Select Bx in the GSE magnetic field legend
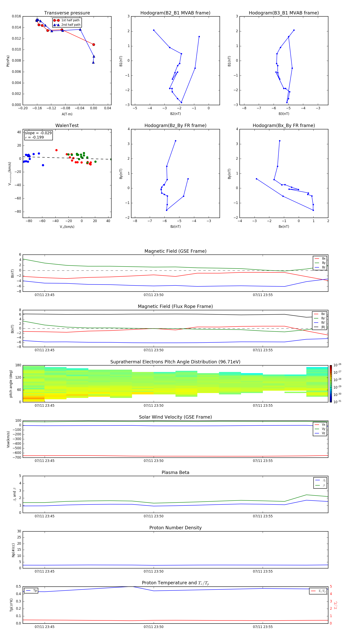Screen dimensions: 351x644 coord(320,259)
